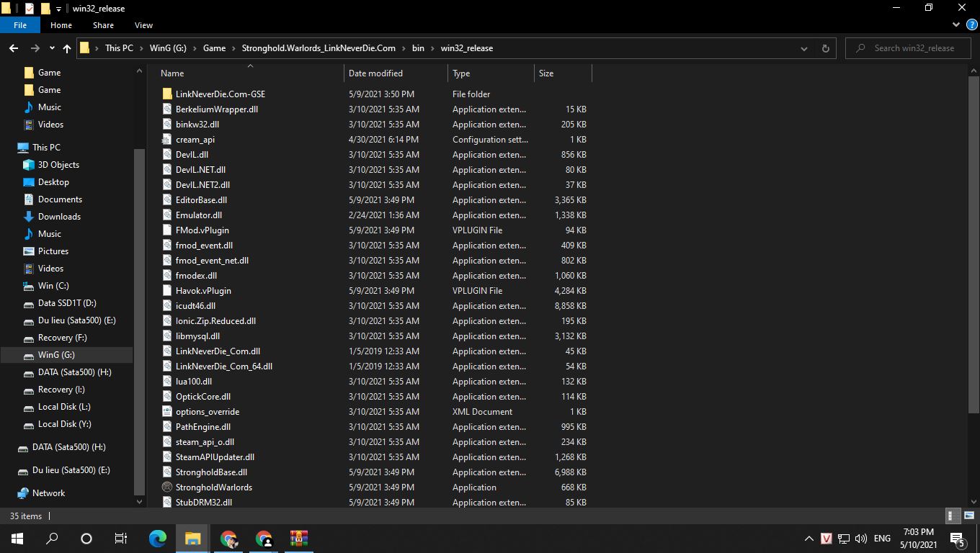Open the options_override XML document
The image size is (980, 553).
206,411
